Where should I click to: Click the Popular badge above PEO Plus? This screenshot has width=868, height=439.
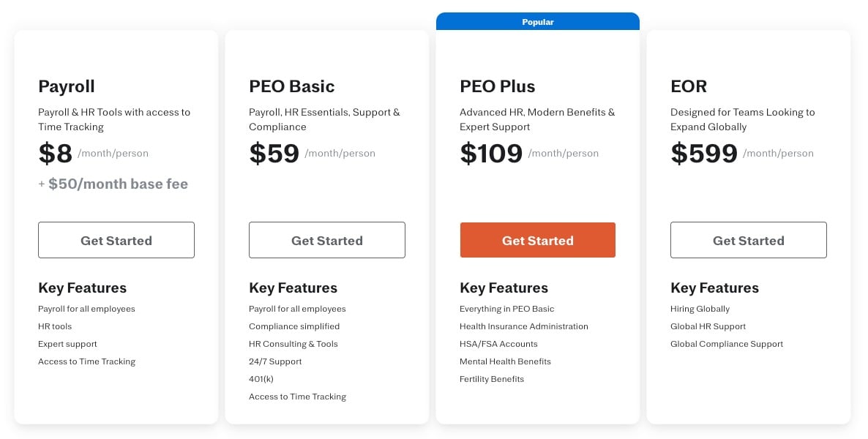(537, 22)
